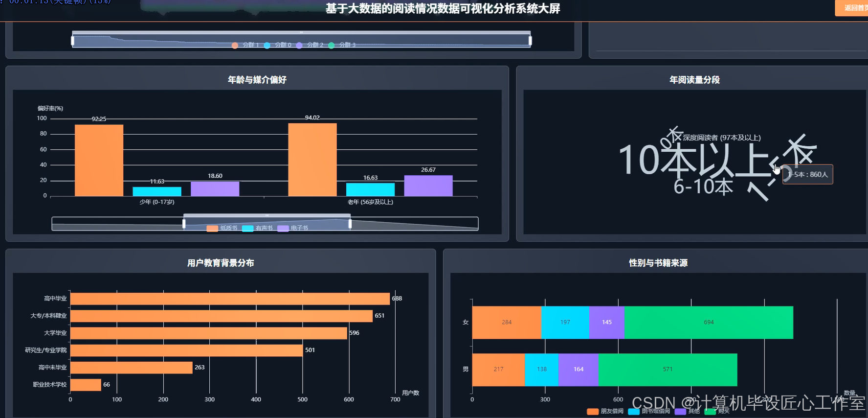Click the 高中毕业 bar showing 688

coord(230,299)
